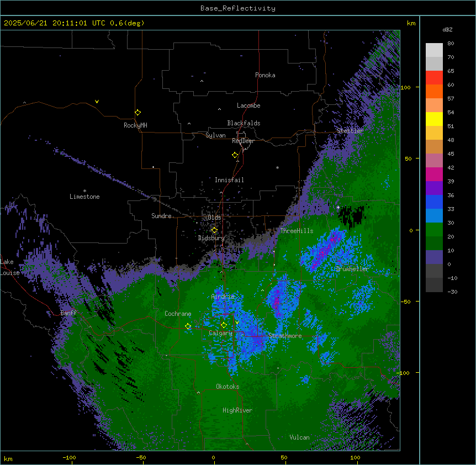Viewport: 476px width, 465px height.
Task: Pick the red 60-65 dBZ legend swatch
Action: click(434, 78)
